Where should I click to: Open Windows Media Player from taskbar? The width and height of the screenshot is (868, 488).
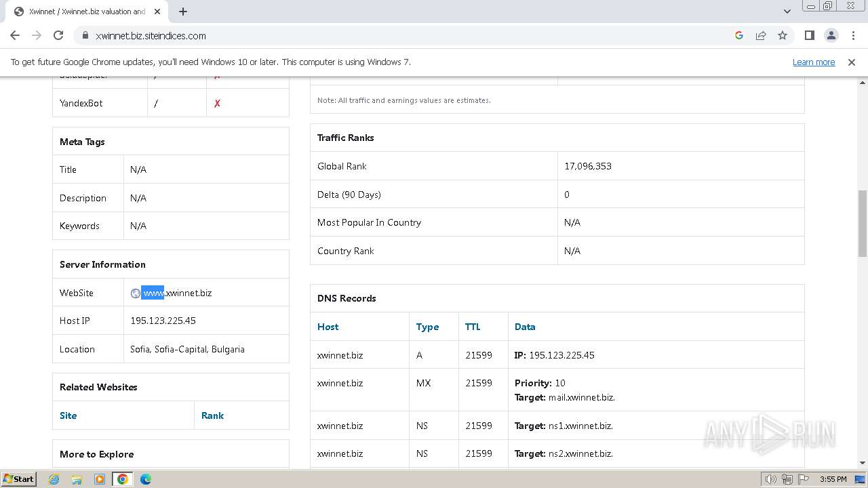100,479
